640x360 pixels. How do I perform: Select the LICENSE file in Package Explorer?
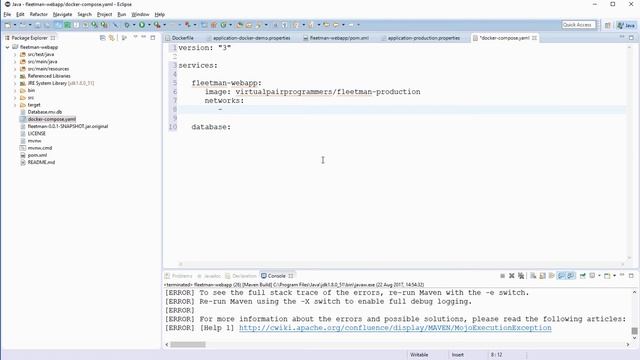(x=36, y=133)
